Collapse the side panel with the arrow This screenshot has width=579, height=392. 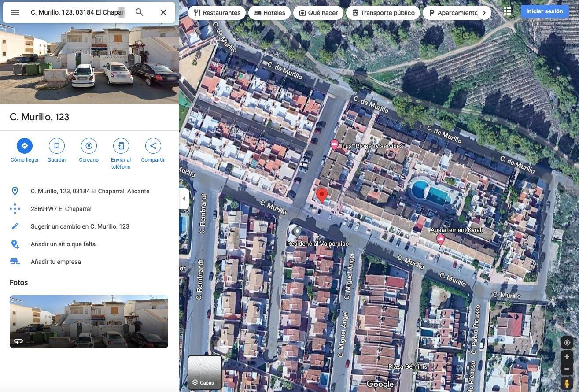[x=184, y=199]
